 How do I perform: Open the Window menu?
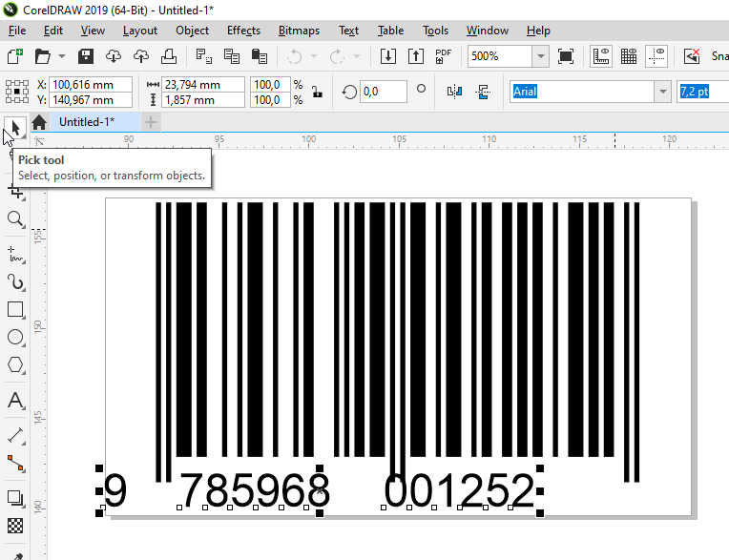[x=488, y=31]
